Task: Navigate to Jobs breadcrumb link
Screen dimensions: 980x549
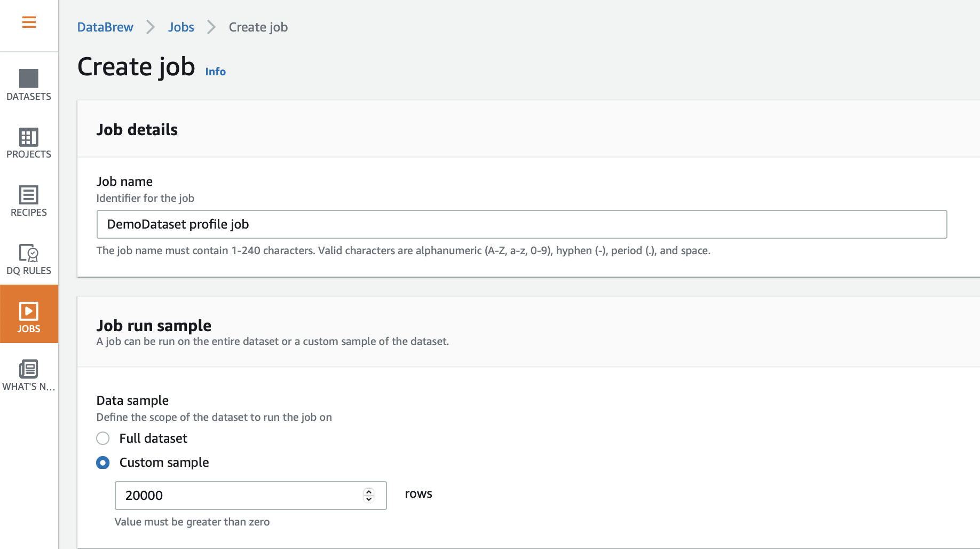Action: 181,27
